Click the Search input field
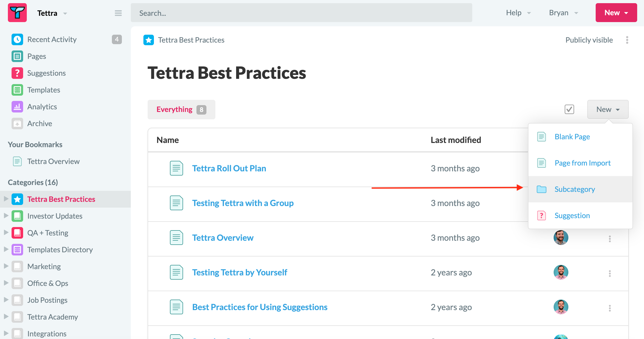Image resolution: width=644 pixels, height=339 pixels. click(302, 13)
